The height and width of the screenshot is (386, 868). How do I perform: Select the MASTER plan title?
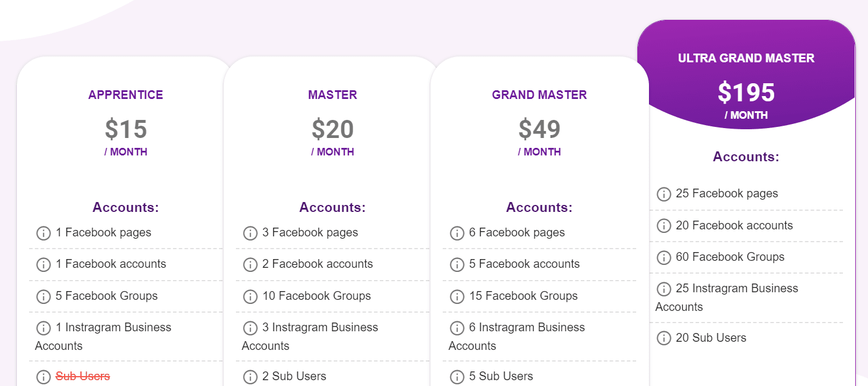(332, 94)
